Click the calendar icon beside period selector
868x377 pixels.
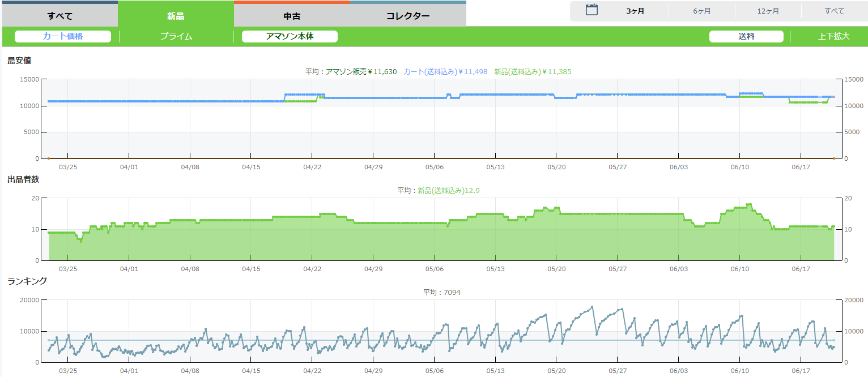pyautogui.click(x=592, y=10)
